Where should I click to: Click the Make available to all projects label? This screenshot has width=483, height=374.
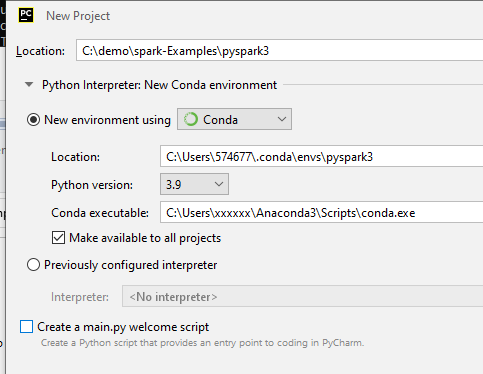click(145, 238)
